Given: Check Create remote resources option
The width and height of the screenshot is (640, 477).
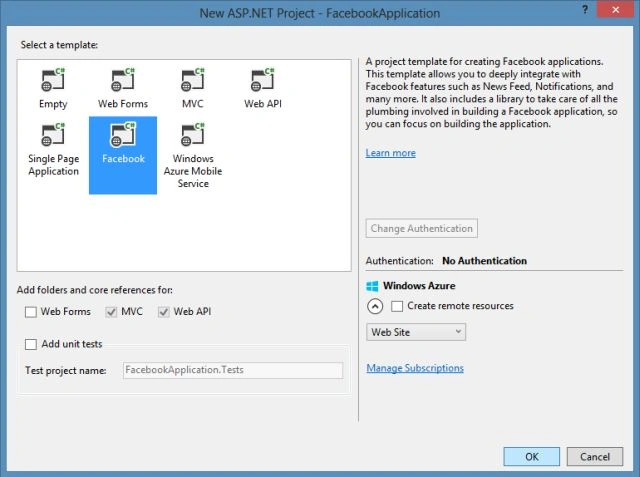Looking at the screenshot, I should [x=397, y=306].
